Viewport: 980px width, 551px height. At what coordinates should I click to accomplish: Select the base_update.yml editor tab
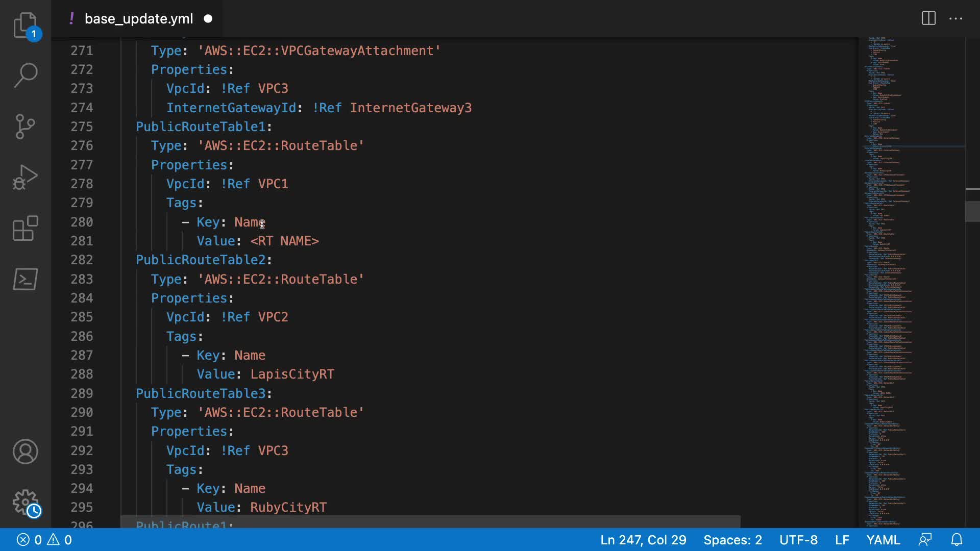point(138,19)
